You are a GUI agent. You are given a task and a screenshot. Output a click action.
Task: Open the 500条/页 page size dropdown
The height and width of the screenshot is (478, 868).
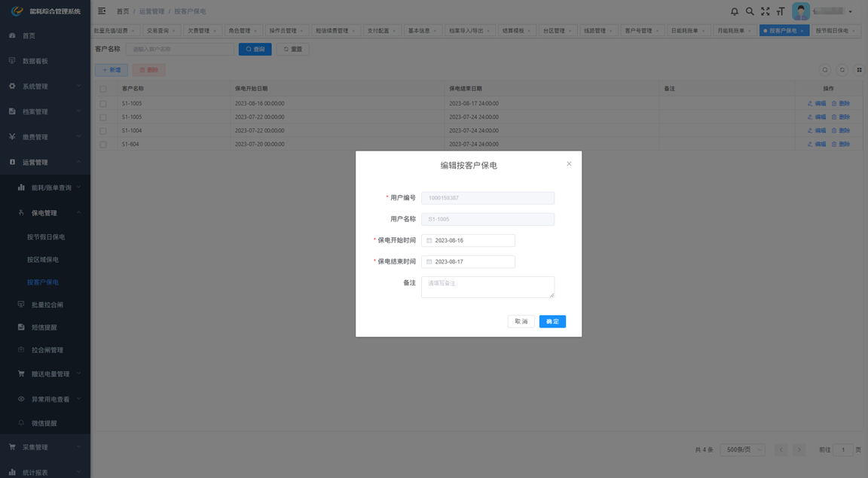(742, 449)
